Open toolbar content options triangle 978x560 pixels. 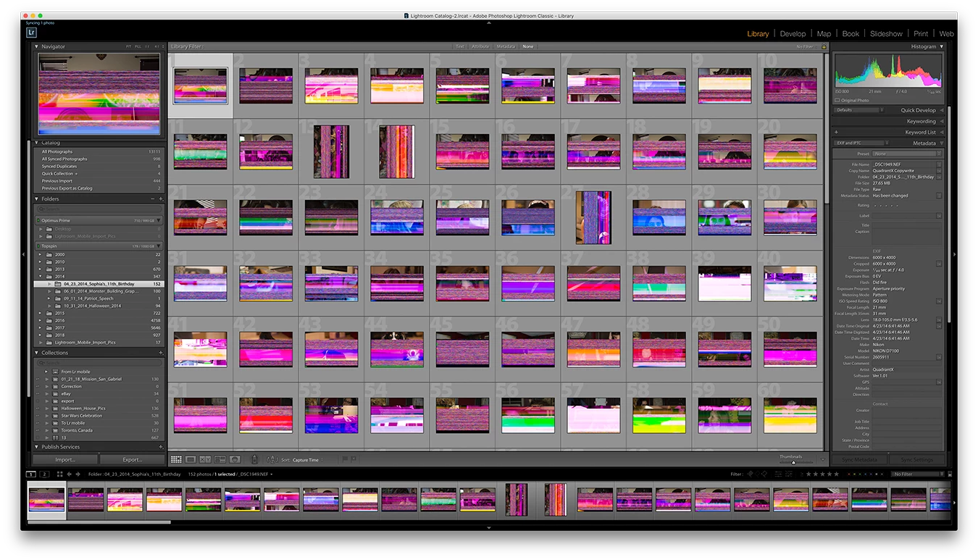pyautogui.click(x=822, y=459)
